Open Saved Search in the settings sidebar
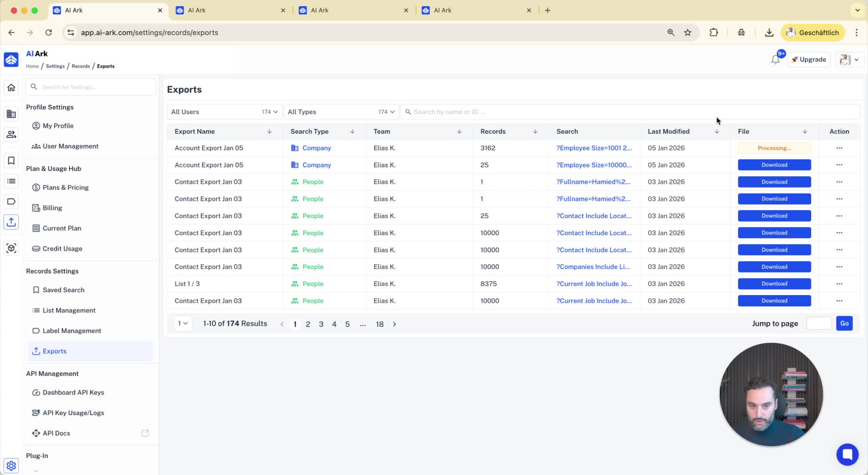 point(63,290)
